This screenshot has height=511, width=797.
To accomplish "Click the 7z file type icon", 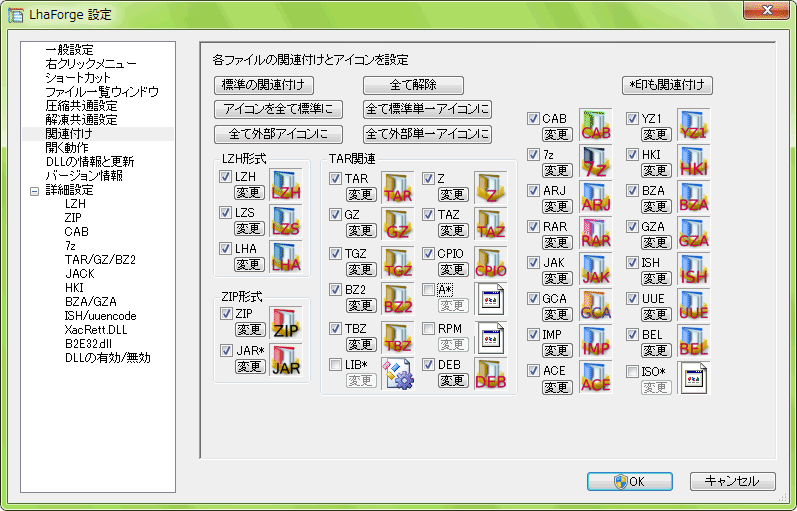I will (596, 161).
